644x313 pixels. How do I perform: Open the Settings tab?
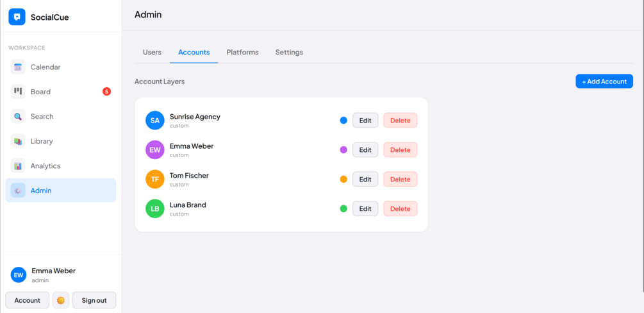(289, 52)
